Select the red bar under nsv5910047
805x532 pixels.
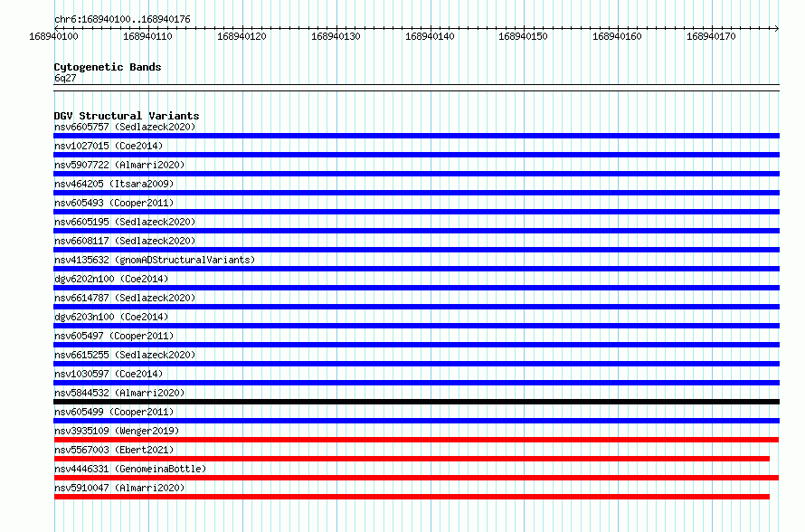pyautogui.click(x=412, y=497)
